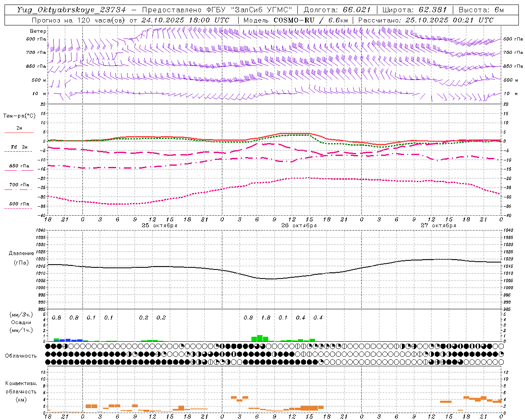Click the 'Тем-ра(°C)' temperature panel label
This screenshot has width=525, height=420.
(x=19, y=116)
